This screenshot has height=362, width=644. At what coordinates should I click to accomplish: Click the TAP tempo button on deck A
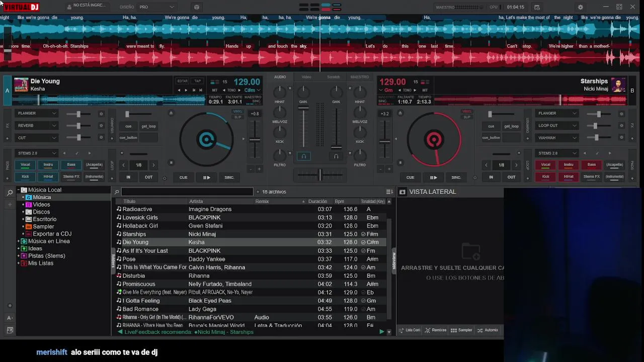click(198, 81)
